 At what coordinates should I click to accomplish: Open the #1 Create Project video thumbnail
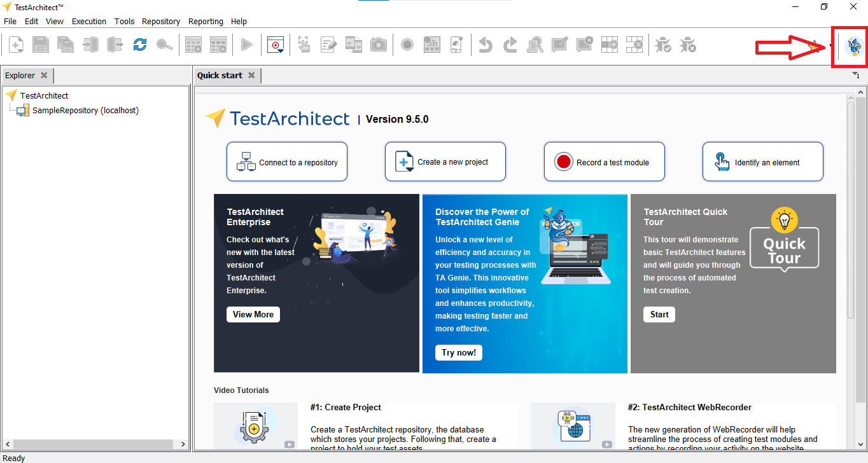coord(256,426)
